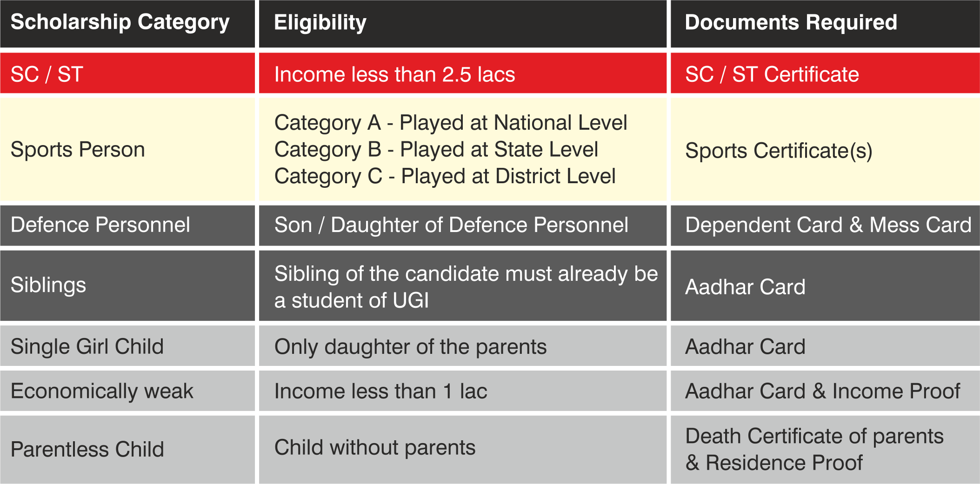
Task: Select 'Category A - Played at National Level' text
Action: tap(451, 123)
